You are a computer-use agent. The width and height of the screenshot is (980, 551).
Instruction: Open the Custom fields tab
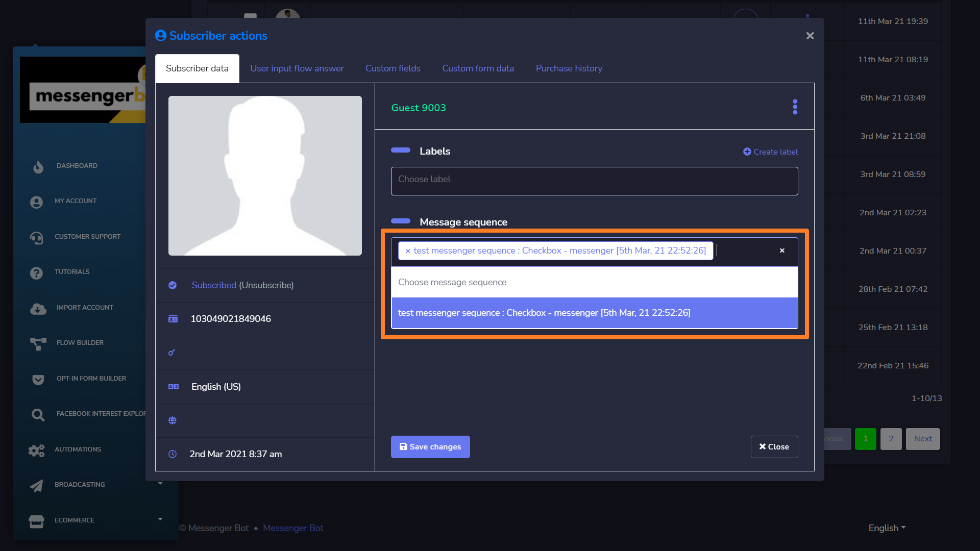coord(393,68)
